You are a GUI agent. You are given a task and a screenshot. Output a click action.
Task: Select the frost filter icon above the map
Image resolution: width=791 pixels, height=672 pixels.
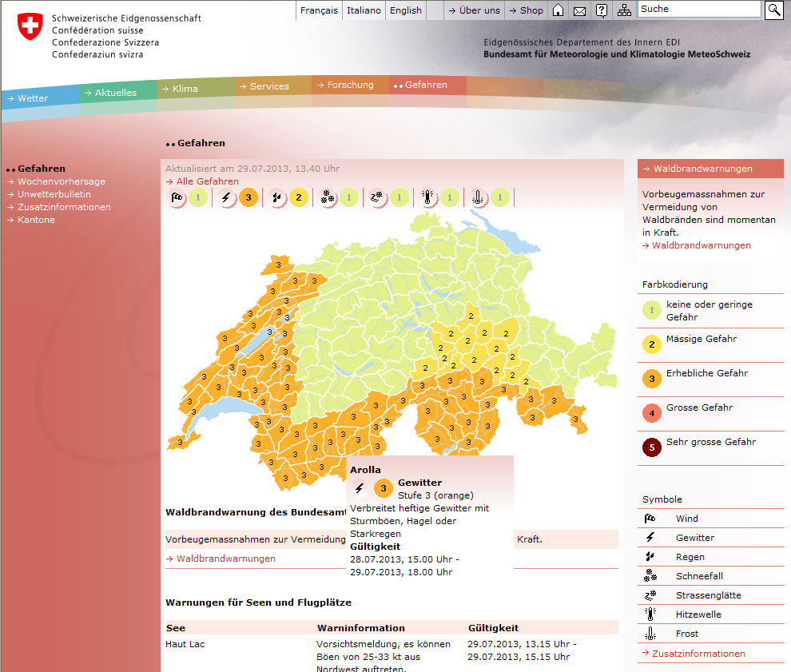point(479,197)
